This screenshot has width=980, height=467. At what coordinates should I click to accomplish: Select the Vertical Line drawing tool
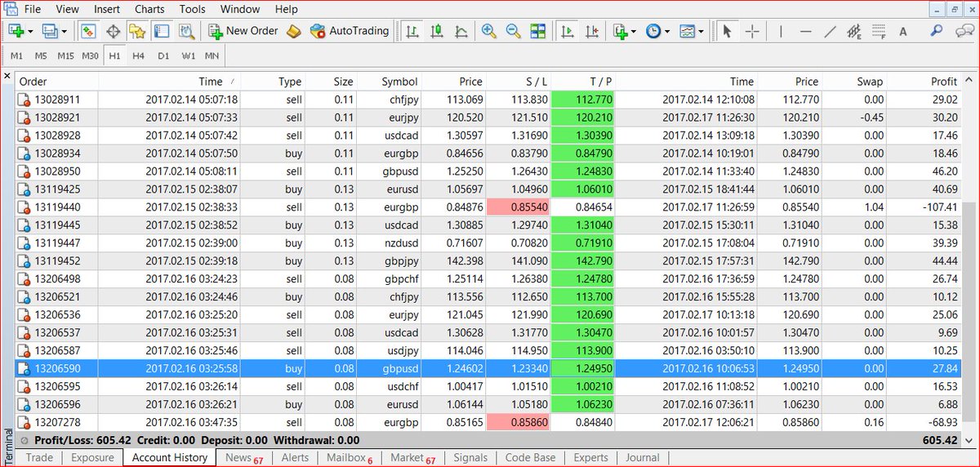point(782,31)
